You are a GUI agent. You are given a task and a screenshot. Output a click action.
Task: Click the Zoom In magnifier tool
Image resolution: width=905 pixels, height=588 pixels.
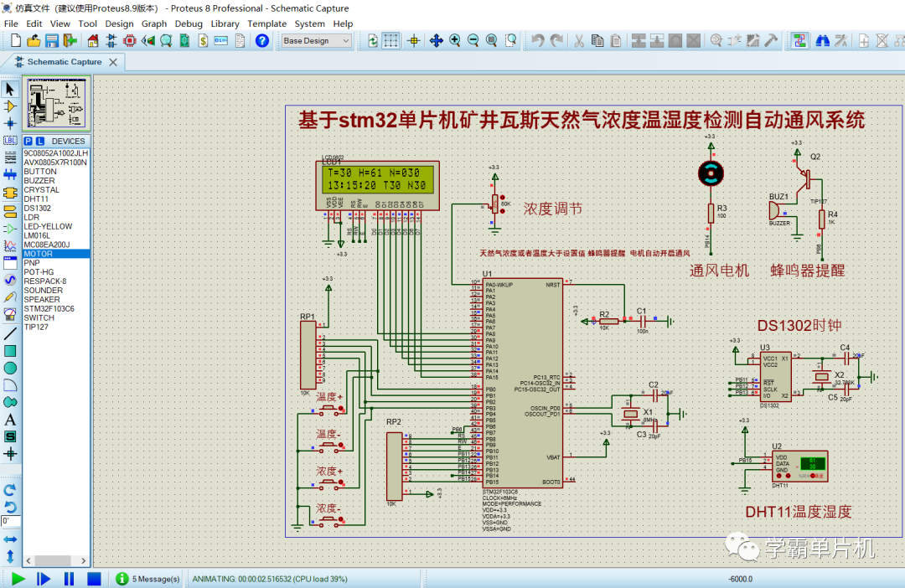click(x=453, y=39)
